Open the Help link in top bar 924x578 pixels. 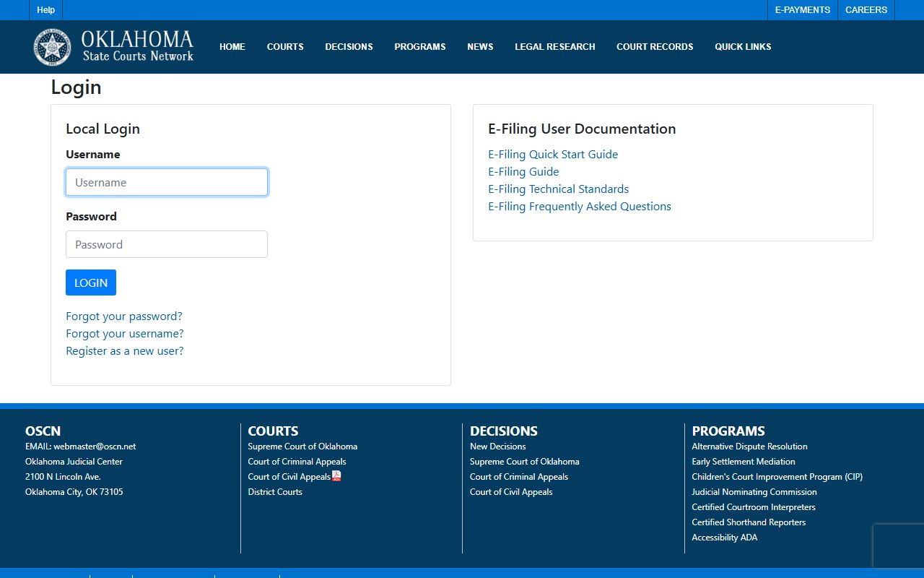click(46, 10)
